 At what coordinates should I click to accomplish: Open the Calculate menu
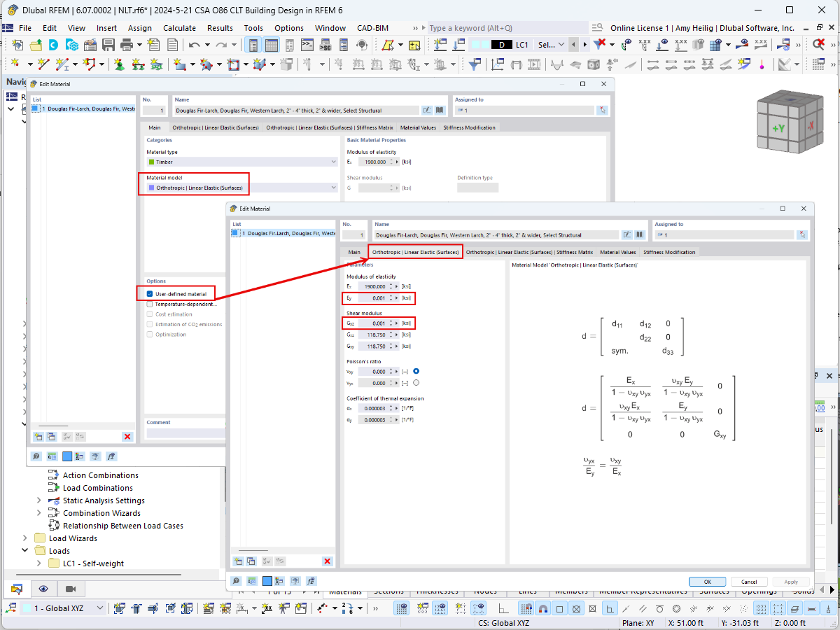(179, 28)
